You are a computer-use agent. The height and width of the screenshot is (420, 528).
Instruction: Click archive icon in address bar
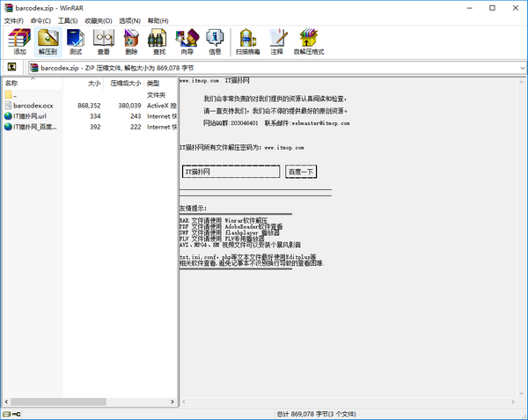point(34,68)
